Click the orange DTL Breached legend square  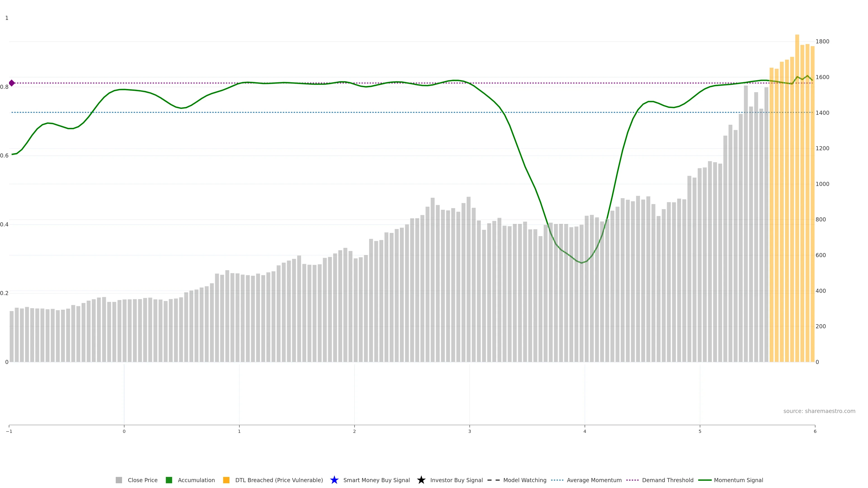(x=226, y=480)
